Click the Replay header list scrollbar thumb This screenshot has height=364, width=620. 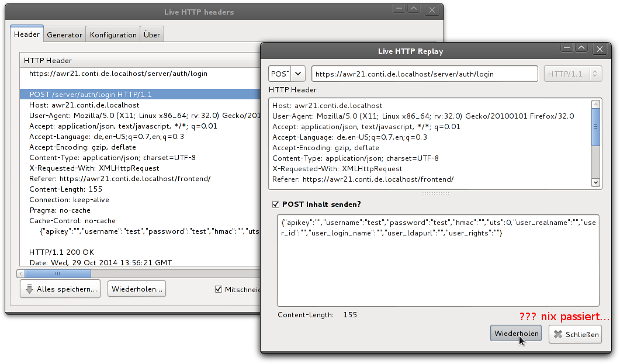(596, 127)
